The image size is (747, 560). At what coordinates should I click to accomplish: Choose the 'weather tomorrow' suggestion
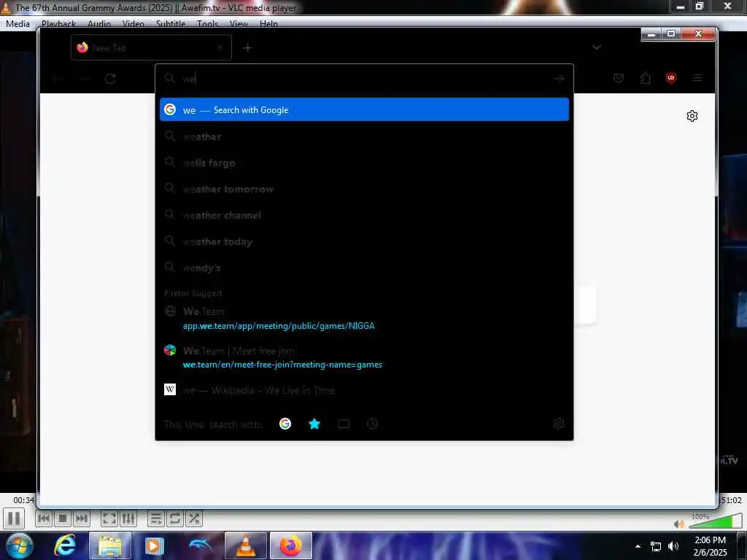365,189
